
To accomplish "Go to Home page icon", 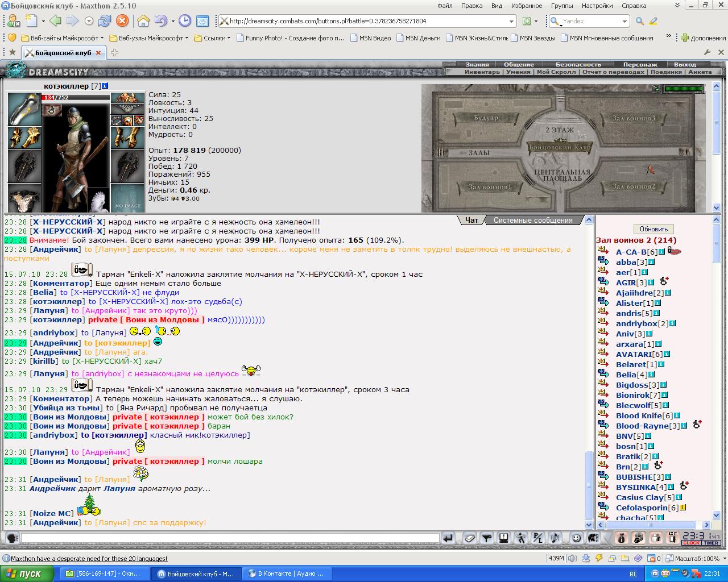I will (x=143, y=21).
